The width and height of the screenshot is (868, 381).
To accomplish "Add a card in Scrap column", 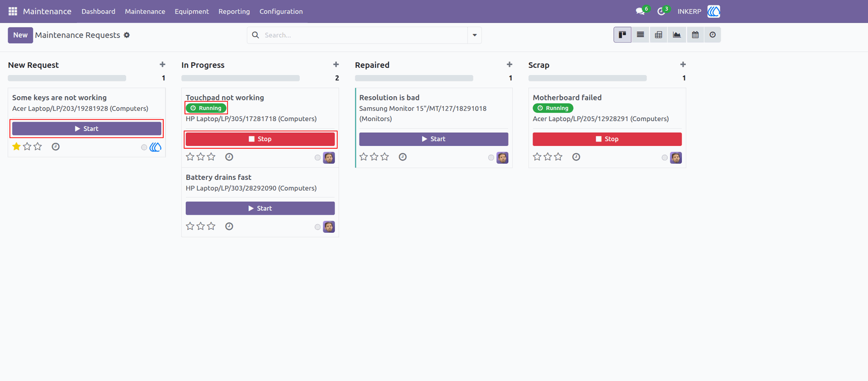I will pyautogui.click(x=683, y=65).
